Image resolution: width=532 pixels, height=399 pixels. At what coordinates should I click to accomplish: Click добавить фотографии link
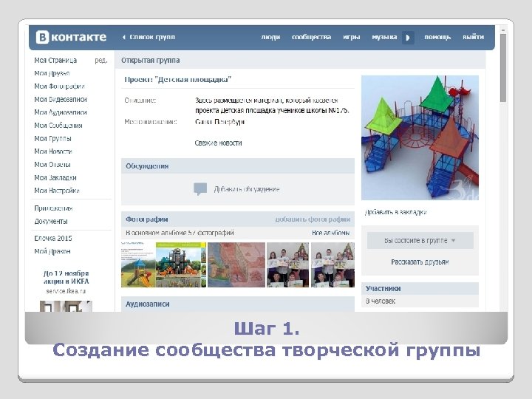click(x=313, y=219)
